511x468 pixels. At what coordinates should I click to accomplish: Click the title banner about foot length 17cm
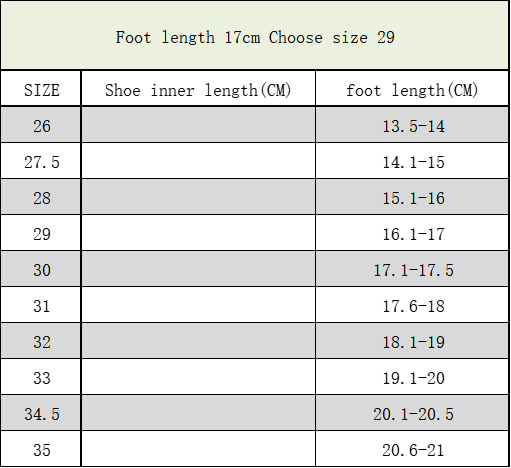click(255, 35)
